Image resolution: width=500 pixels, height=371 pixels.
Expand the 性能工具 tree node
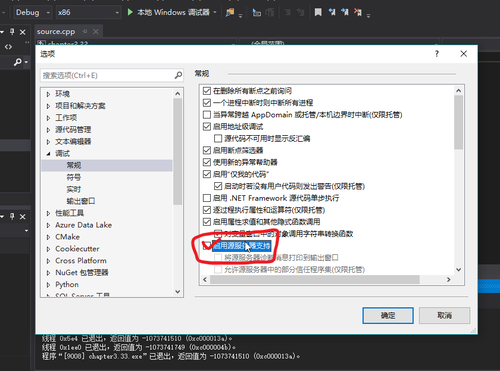point(48,213)
